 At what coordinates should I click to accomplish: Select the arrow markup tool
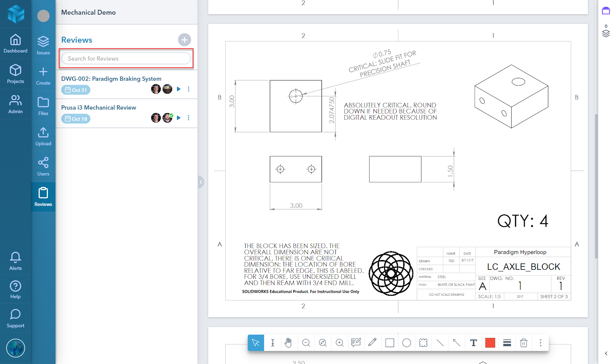457,343
